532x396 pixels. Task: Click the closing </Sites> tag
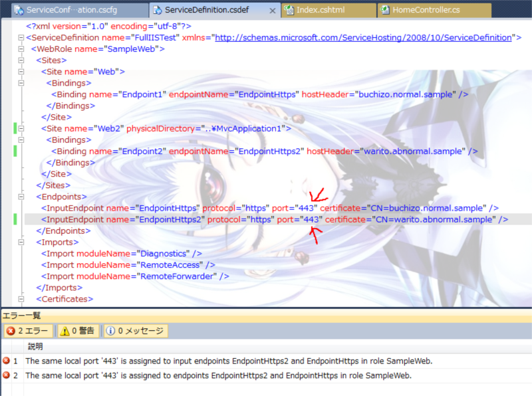[53, 185]
